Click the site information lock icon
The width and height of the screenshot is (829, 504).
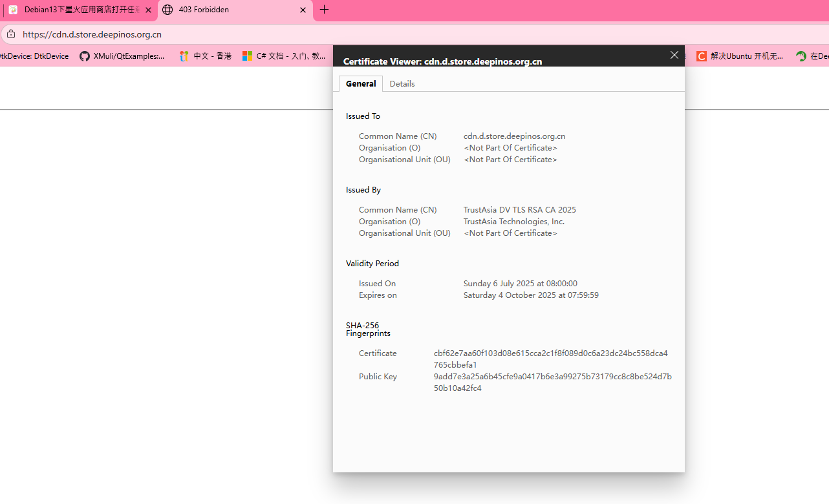pyautogui.click(x=10, y=34)
